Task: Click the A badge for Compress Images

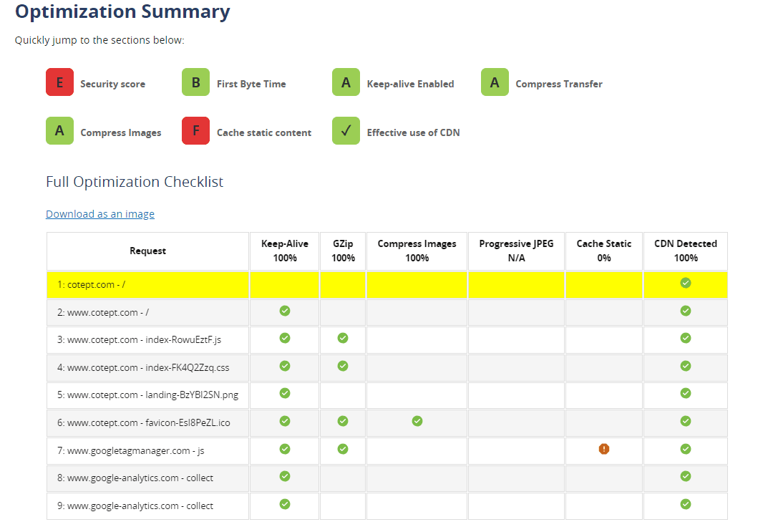Action: [x=59, y=131]
